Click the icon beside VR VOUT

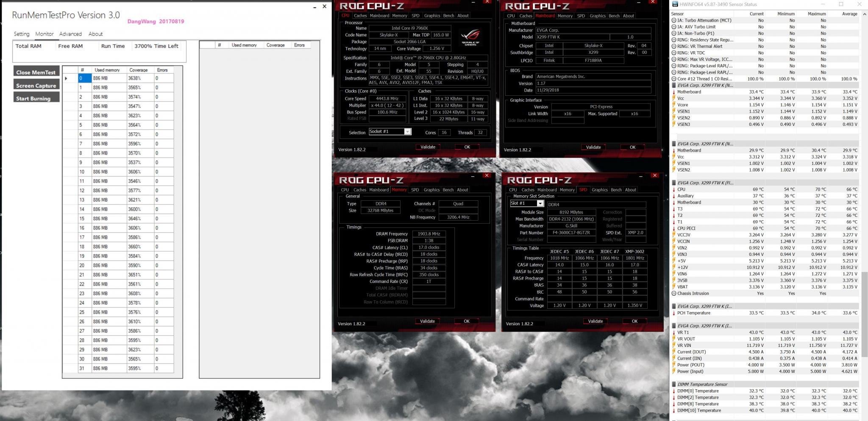[674, 339]
